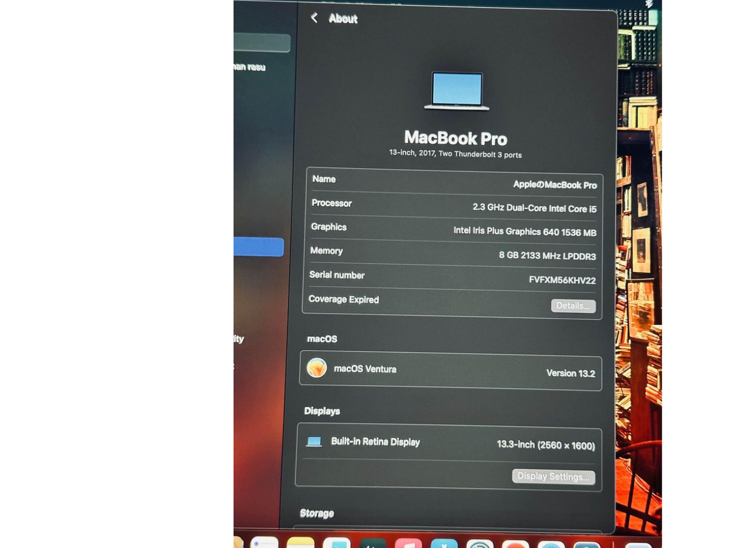756x548 pixels.
Task: Click the MacBook Pro model heading
Action: [456, 138]
